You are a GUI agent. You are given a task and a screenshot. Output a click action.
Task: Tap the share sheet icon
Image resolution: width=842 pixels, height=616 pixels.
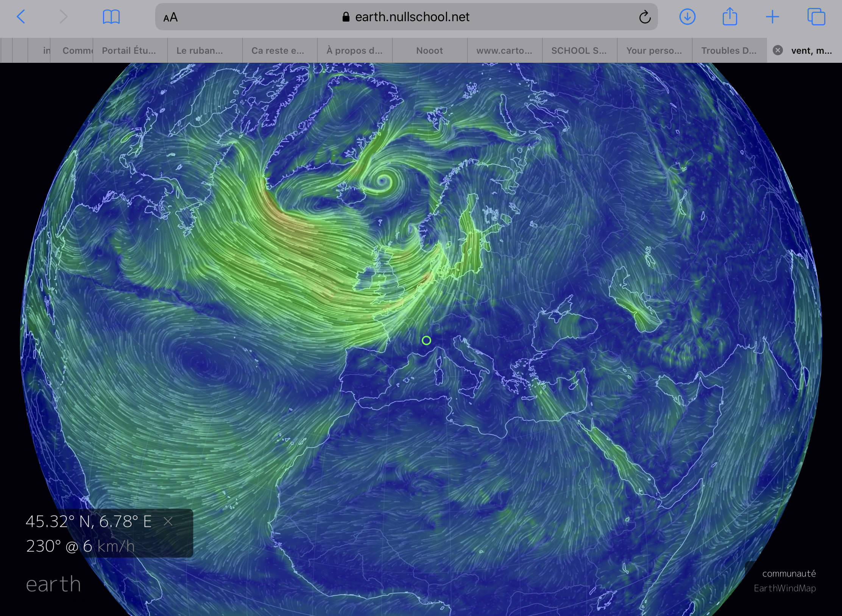[730, 17]
